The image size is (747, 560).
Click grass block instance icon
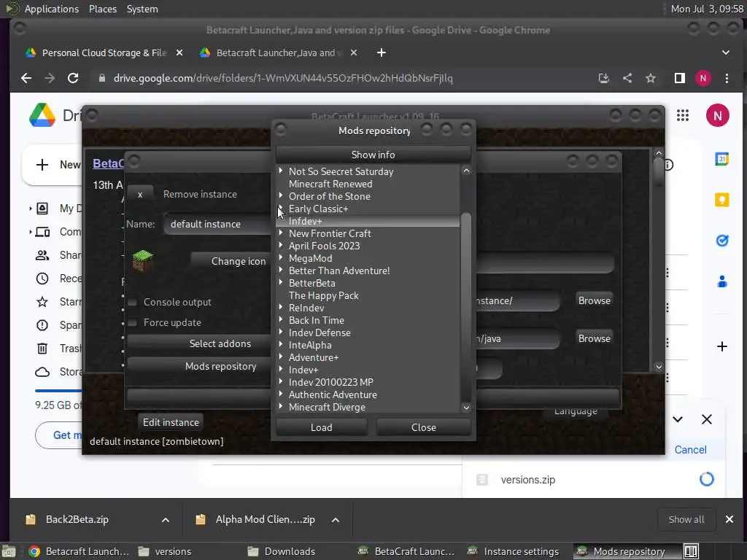(x=143, y=260)
